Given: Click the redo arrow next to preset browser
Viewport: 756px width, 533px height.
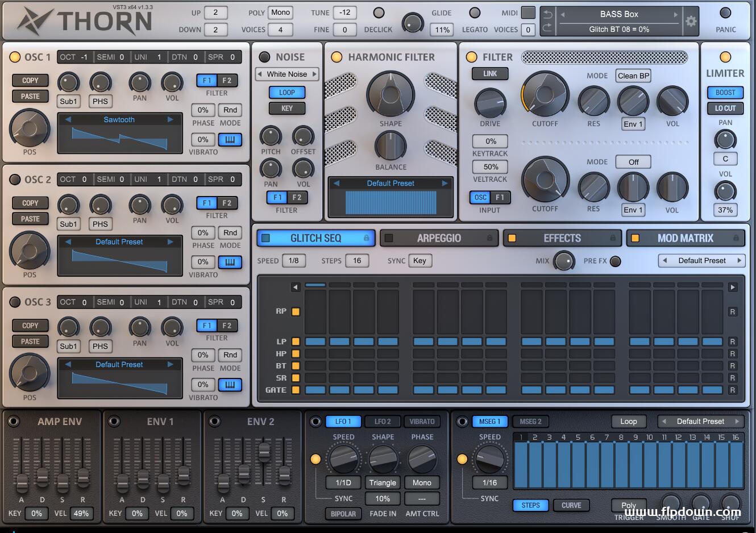Looking at the screenshot, I should point(547,28).
